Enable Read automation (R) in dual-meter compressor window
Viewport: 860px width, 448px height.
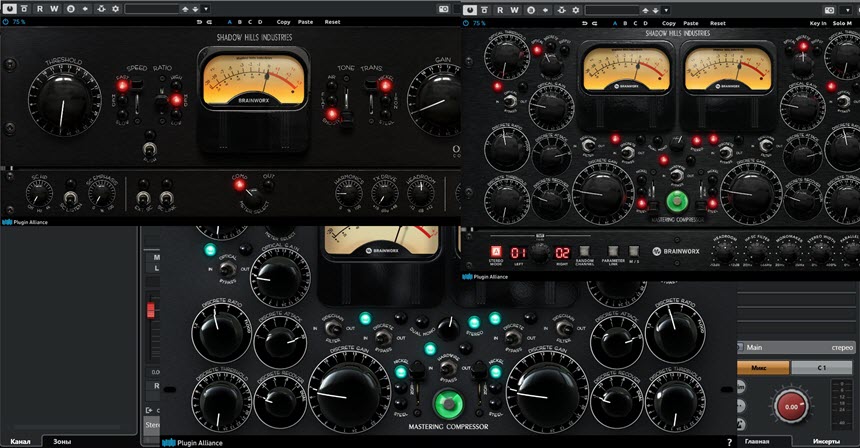(500, 9)
